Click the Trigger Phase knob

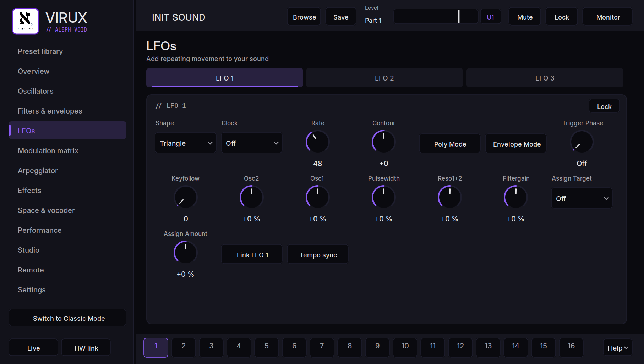[x=582, y=142]
